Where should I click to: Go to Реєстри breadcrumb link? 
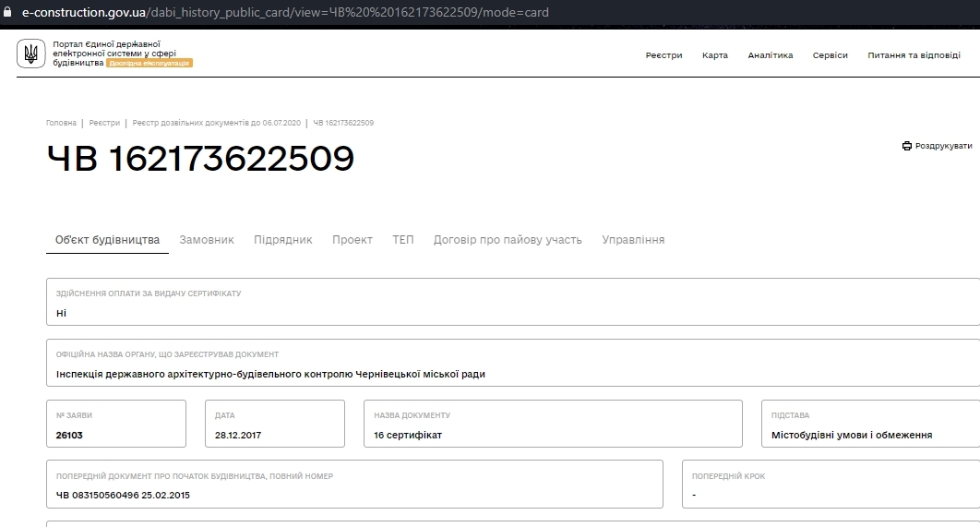click(x=104, y=123)
